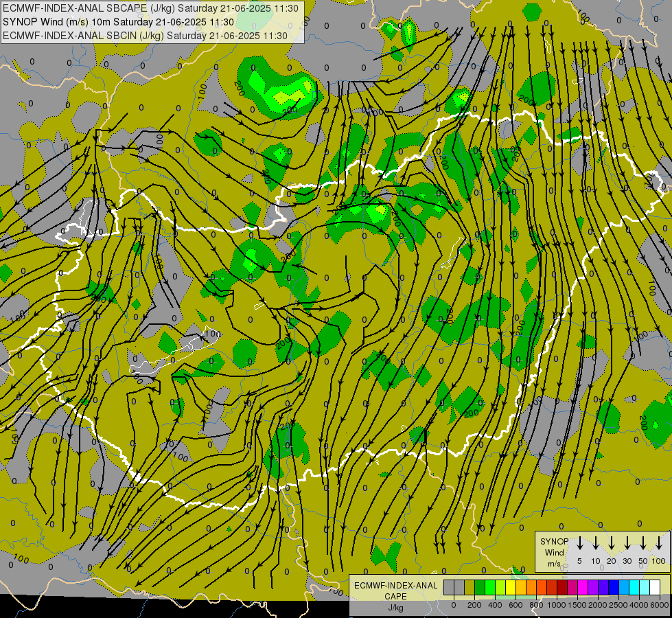Click the 5 label in the wind legend
This screenshot has width=672, height=618.
pos(579,561)
